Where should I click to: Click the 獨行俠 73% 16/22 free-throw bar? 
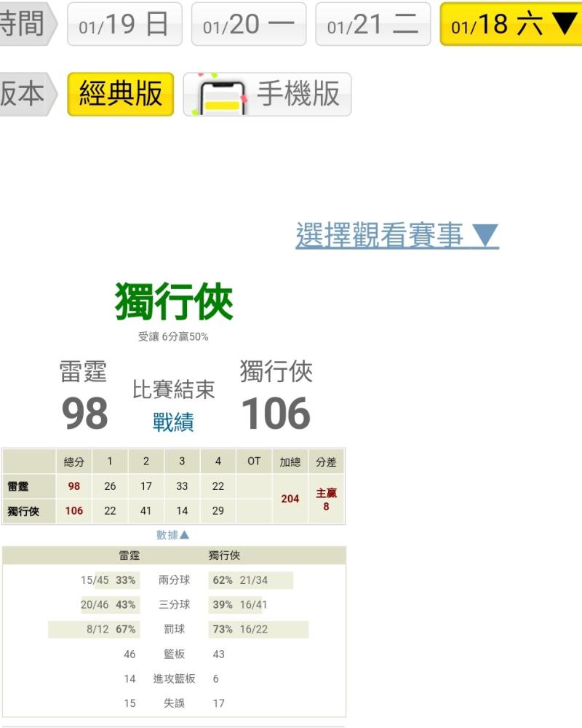click(x=258, y=629)
